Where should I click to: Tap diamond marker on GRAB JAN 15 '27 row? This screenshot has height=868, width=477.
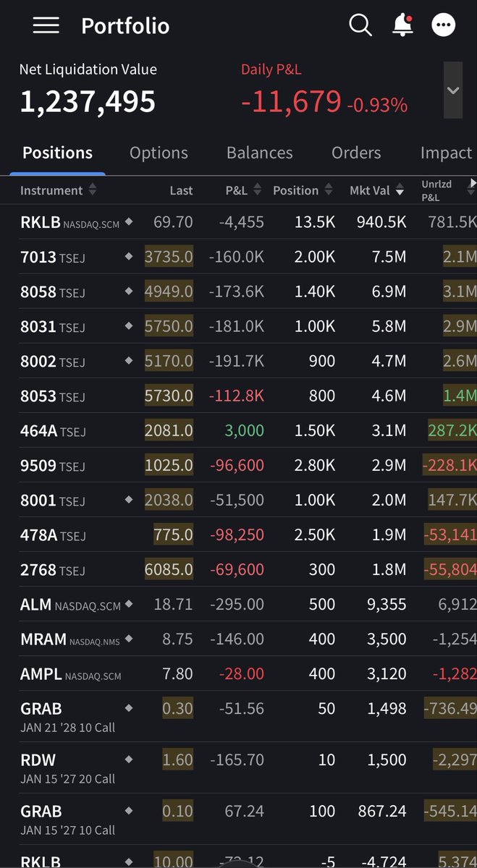(x=129, y=811)
